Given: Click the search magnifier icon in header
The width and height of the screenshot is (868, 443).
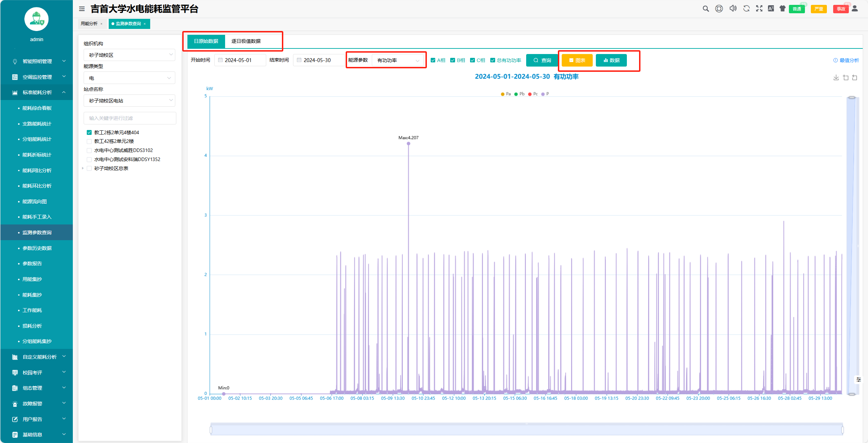Looking at the screenshot, I should (706, 9).
